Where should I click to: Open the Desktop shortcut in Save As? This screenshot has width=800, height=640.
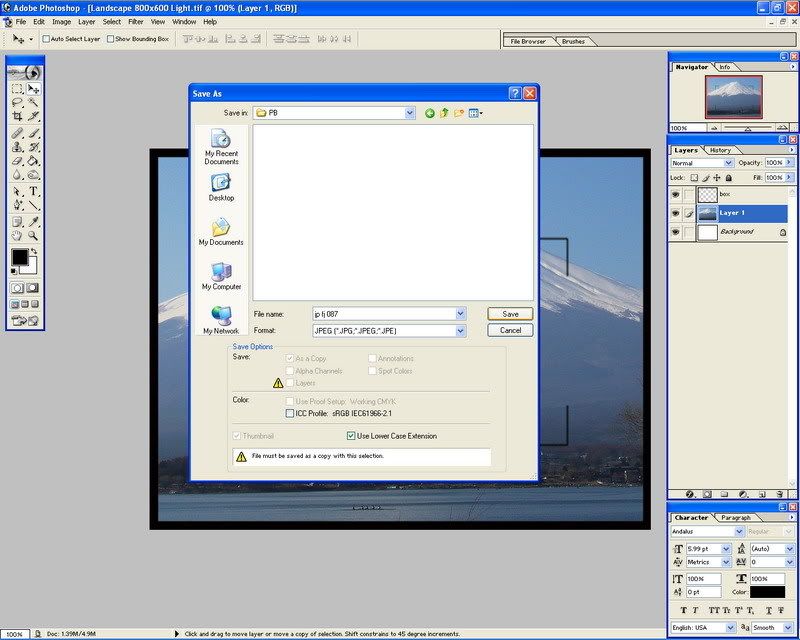point(221,187)
